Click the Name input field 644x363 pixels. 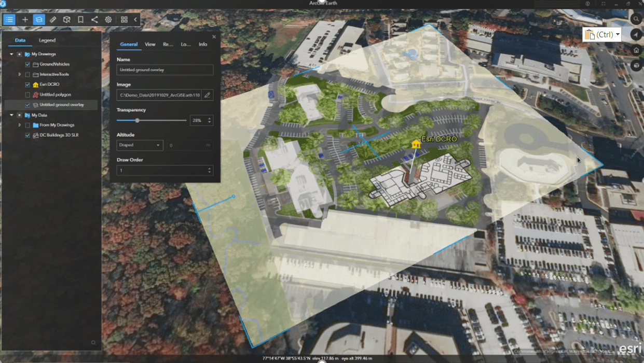tap(165, 69)
